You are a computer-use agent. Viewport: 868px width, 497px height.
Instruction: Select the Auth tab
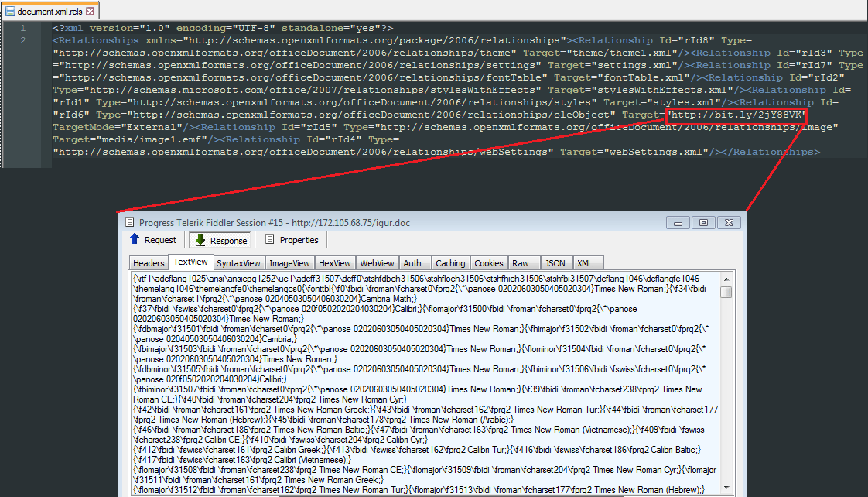[412, 263]
